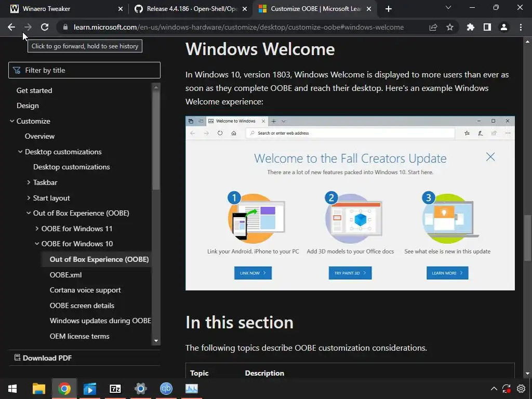Viewport: 532px width, 399px height.
Task: Collapse the Desktop customizations parent node
Action: coord(20,152)
